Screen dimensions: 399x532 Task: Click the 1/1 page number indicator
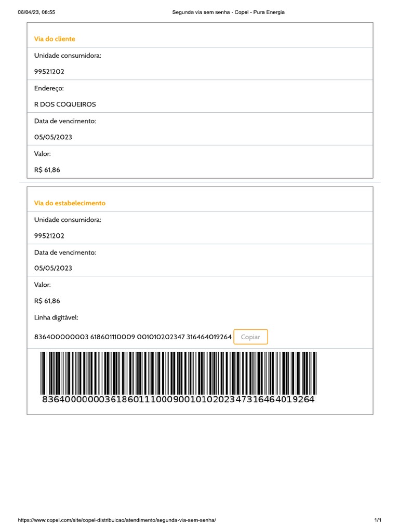(x=378, y=520)
